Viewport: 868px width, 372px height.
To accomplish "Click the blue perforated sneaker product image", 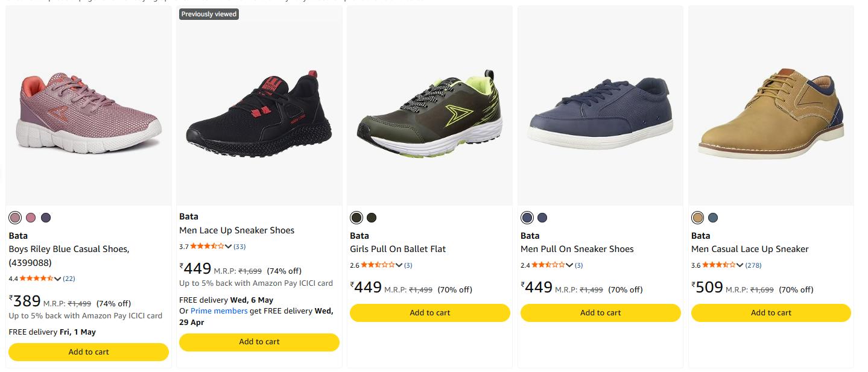I will coord(600,115).
